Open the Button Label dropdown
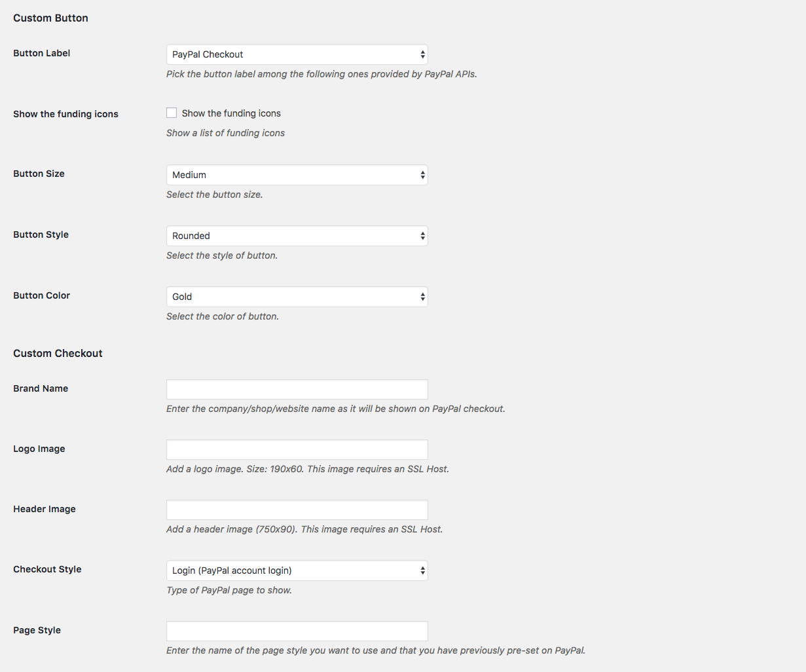Image resolution: width=806 pixels, height=672 pixels. pos(297,54)
